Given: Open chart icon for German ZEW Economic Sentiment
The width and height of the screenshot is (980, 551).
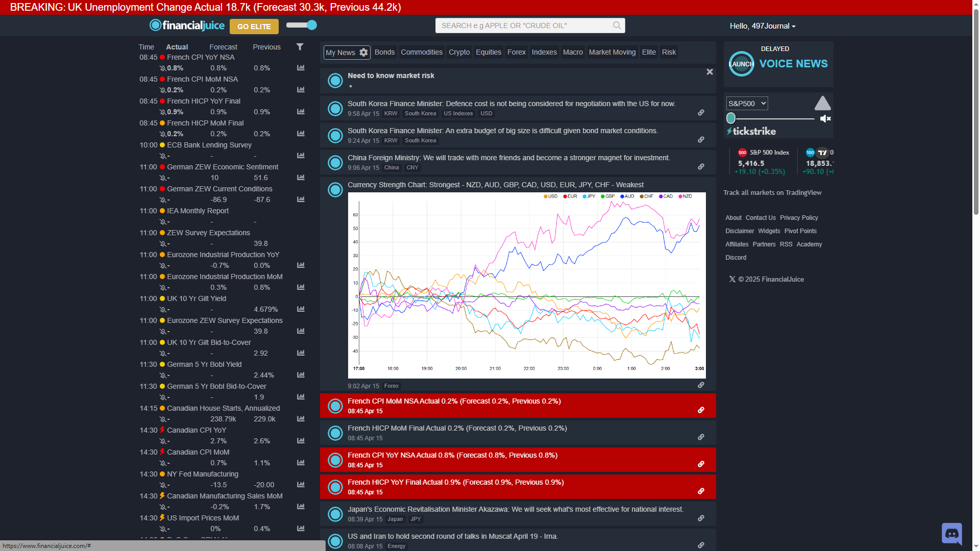Looking at the screenshot, I should (x=301, y=178).
